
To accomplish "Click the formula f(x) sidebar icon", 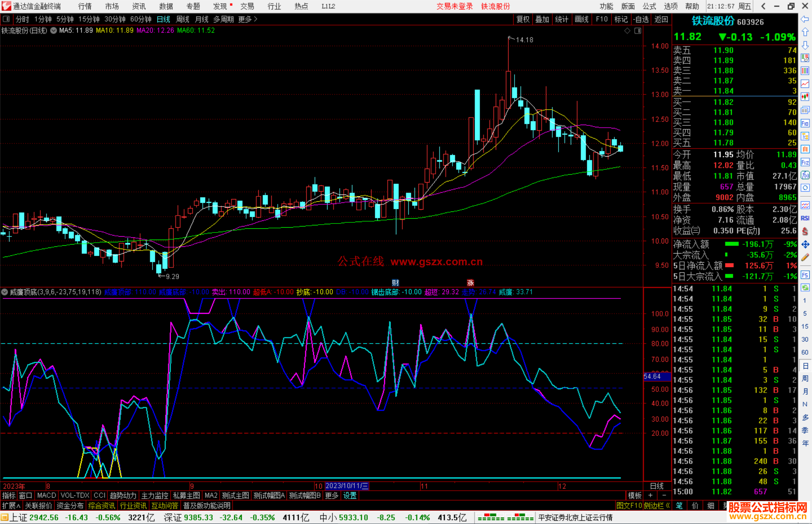I will coord(805,175).
